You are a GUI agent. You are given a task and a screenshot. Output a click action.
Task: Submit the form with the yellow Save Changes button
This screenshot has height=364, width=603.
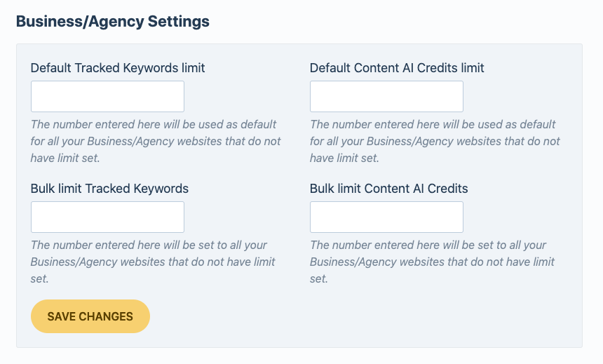pyautogui.click(x=90, y=316)
